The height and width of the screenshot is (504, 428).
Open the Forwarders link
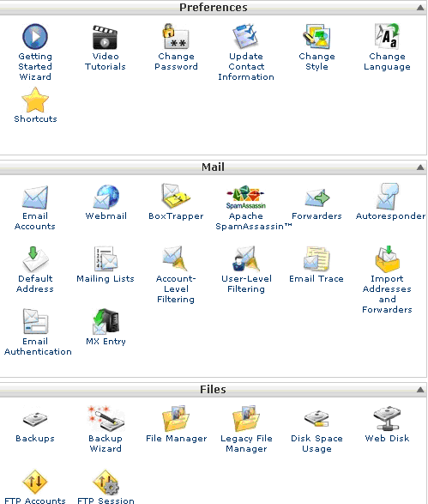click(x=316, y=216)
